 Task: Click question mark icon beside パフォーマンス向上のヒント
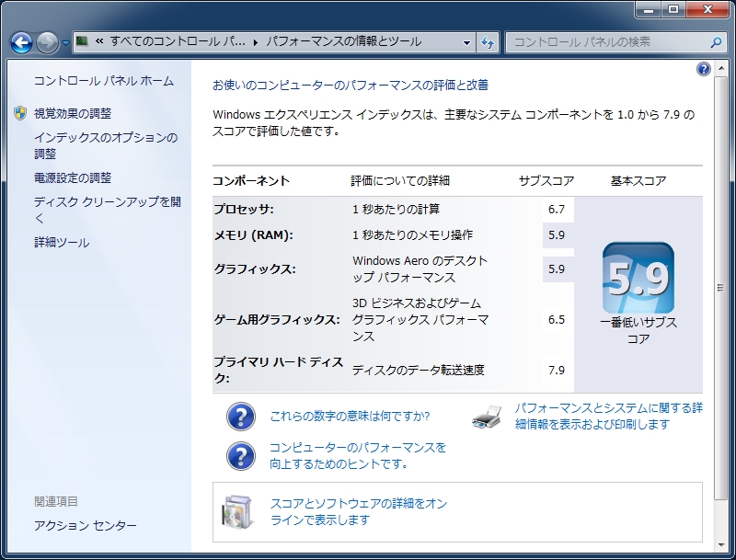tap(241, 456)
